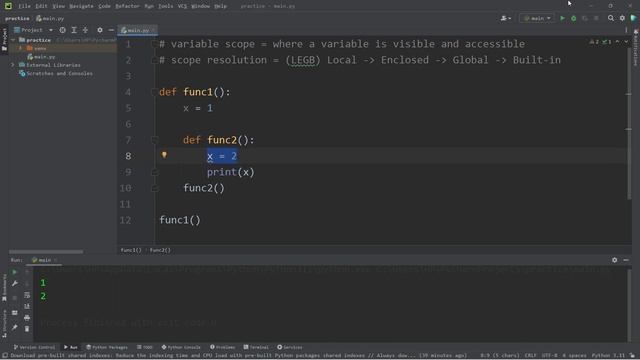Minimize the Run panel with minus icon

(x=626, y=260)
